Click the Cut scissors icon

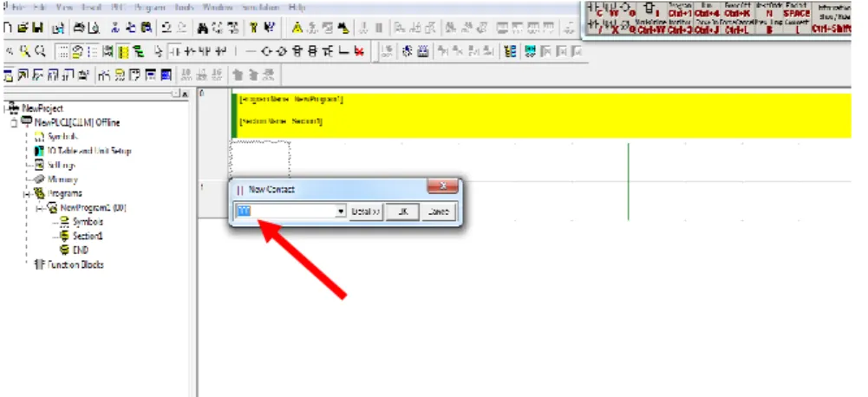coord(115,27)
